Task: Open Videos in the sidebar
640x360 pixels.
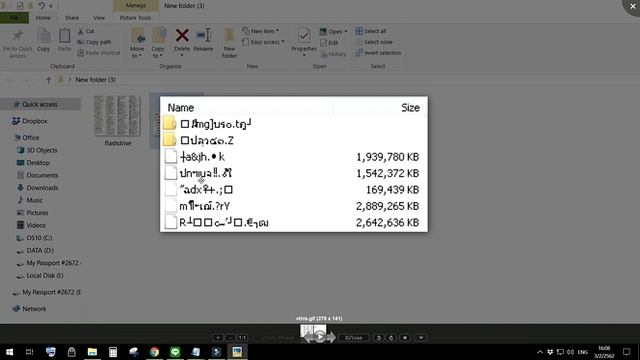Action: (31, 225)
